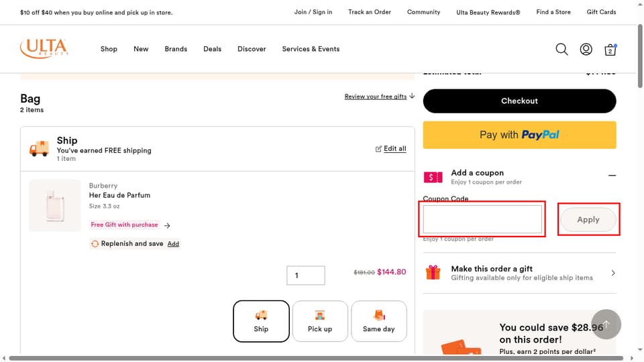
Task: Select the Pick up delivery option
Action: coord(320,321)
